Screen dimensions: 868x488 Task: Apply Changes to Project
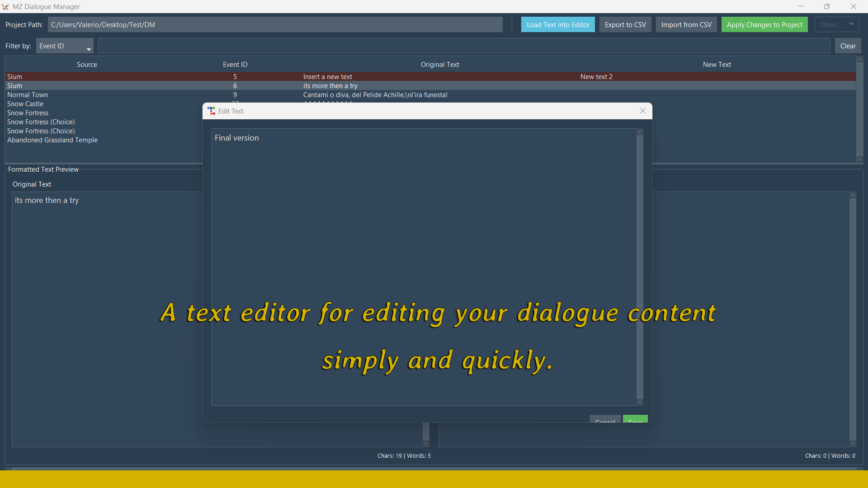point(764,25)
